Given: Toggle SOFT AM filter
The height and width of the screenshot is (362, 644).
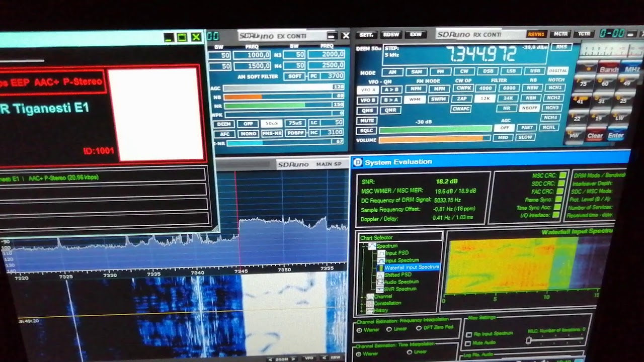Looking at the screenshot, I should [294, 76].
